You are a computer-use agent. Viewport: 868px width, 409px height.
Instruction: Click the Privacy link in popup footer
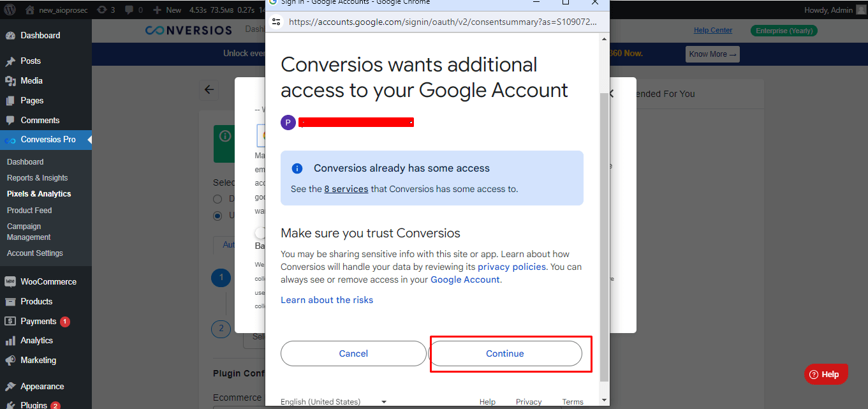click(529, 401)
